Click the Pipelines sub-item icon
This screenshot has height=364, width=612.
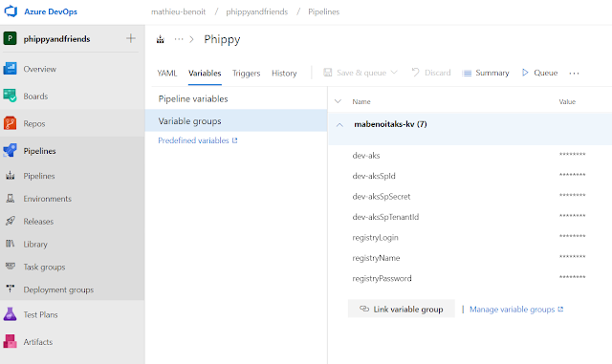click(11, 176)
